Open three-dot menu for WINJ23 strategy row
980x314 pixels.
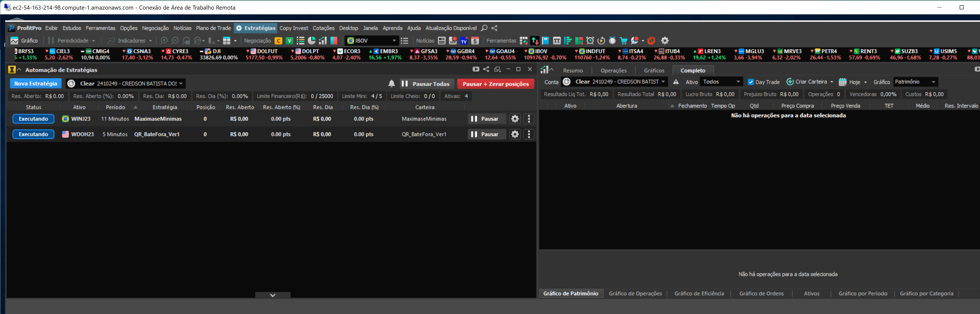click(529, 119)
